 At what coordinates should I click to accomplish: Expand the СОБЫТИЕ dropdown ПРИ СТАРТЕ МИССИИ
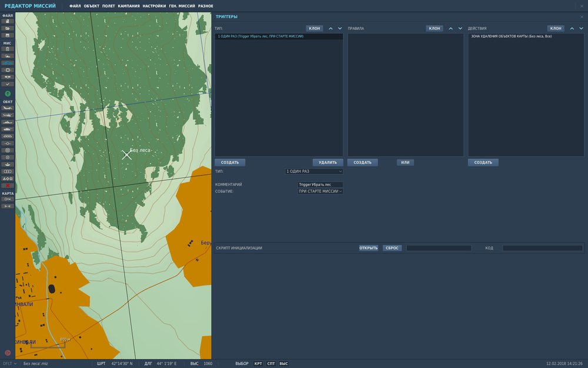coord(320,191)
